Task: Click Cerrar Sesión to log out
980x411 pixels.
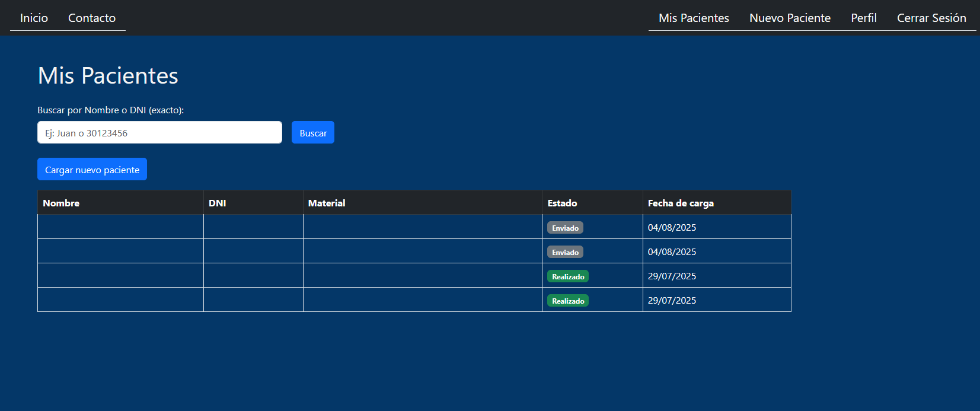Action: [x=931, y=18]
